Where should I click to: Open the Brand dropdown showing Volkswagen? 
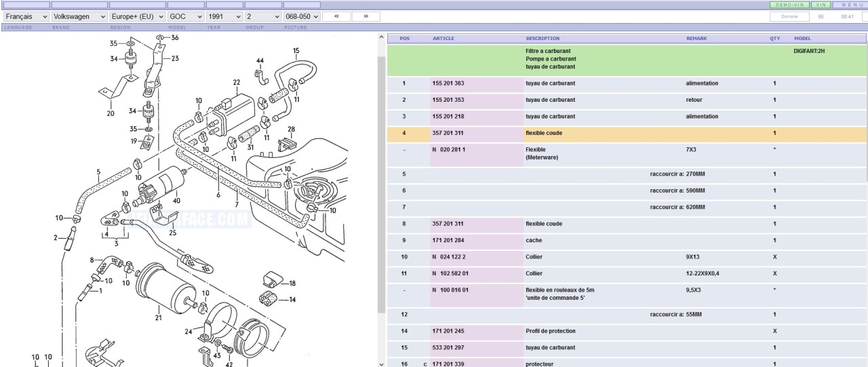point(79,16)
